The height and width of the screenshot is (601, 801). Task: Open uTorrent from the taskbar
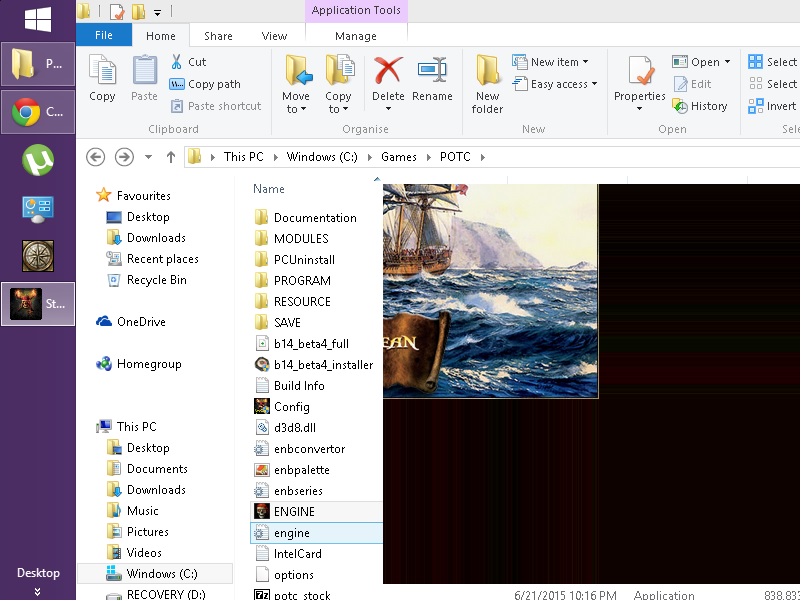click(38, 160)
